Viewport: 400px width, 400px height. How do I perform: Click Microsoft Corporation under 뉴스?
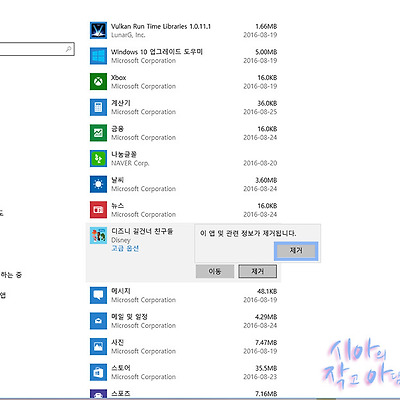click(x=143, y=215)
